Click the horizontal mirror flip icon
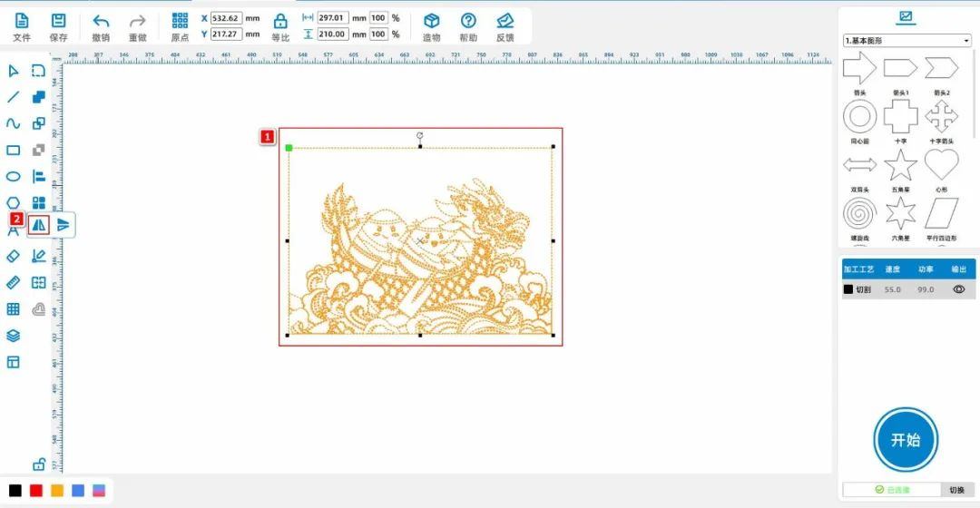This screenshot has width=980, height=508. 39,225
